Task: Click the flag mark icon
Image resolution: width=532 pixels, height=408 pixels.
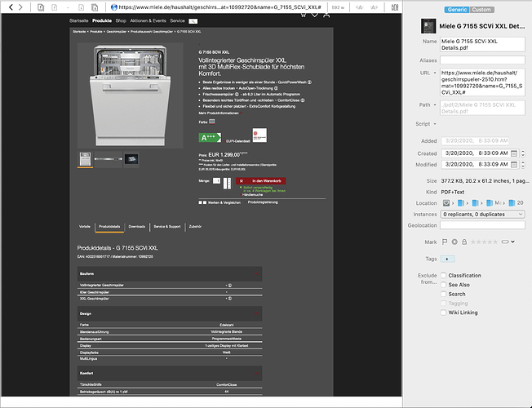Action: pos(445,242)
